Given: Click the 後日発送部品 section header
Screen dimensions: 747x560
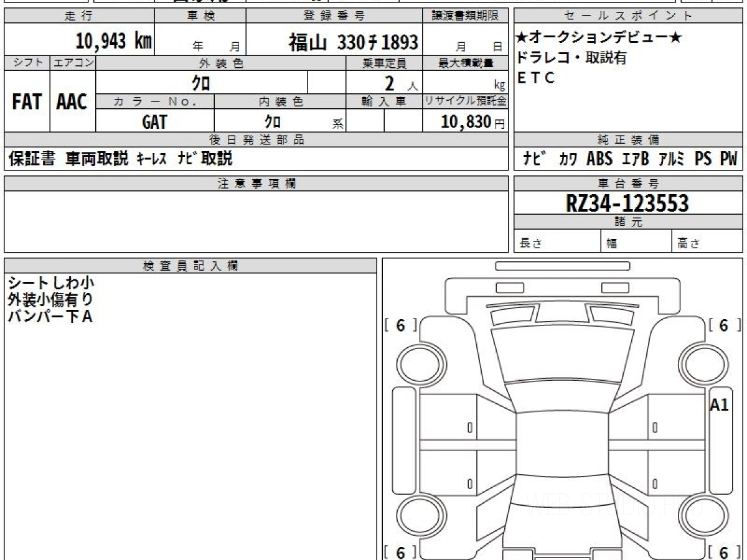Looking at the screenshot, I should click(256, 140).
